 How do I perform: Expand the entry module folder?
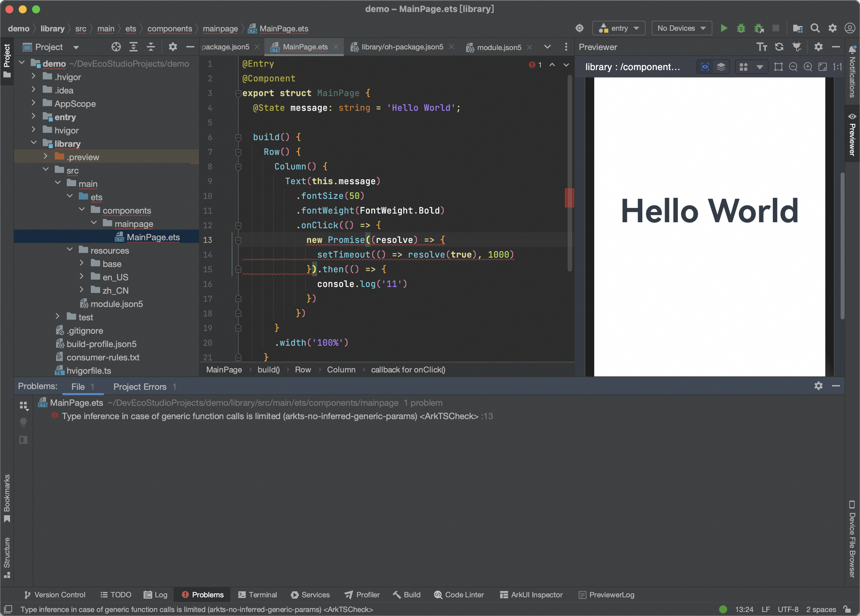pyautogui.click(x=34, y=116)
